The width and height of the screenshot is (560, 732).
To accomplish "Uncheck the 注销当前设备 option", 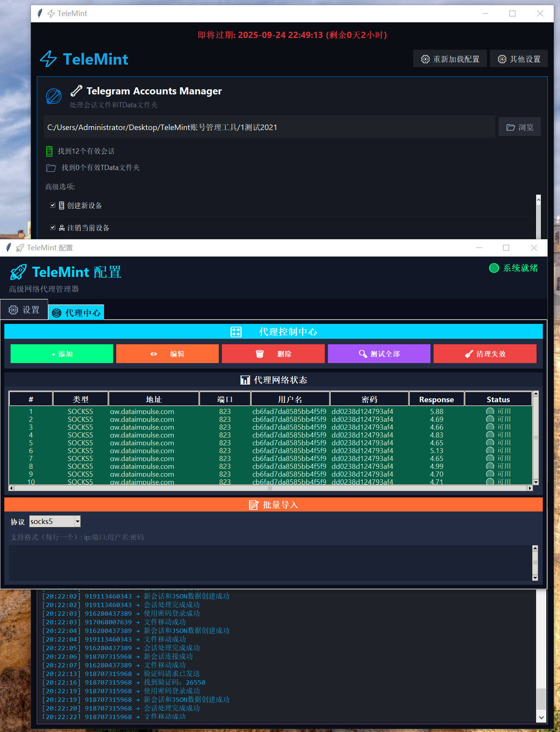I will click(x=53, y=228).
